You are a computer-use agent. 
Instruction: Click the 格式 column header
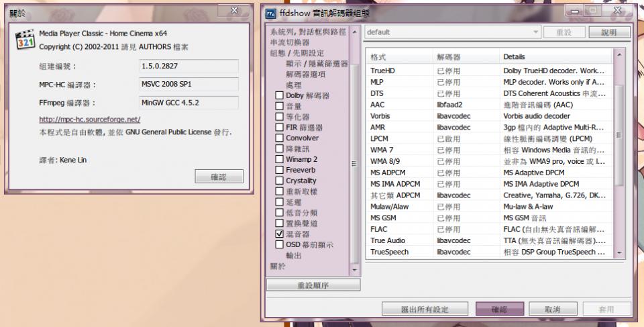[400, 57]
